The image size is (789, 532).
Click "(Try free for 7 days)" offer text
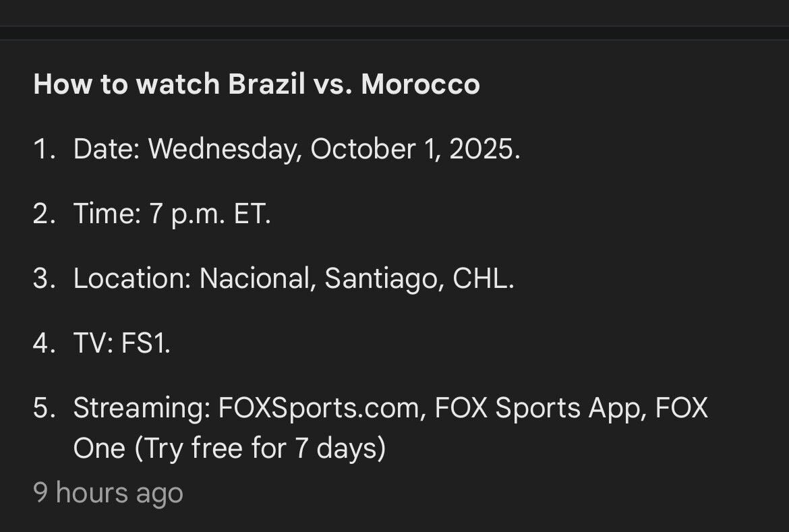[x=260, y=448]
